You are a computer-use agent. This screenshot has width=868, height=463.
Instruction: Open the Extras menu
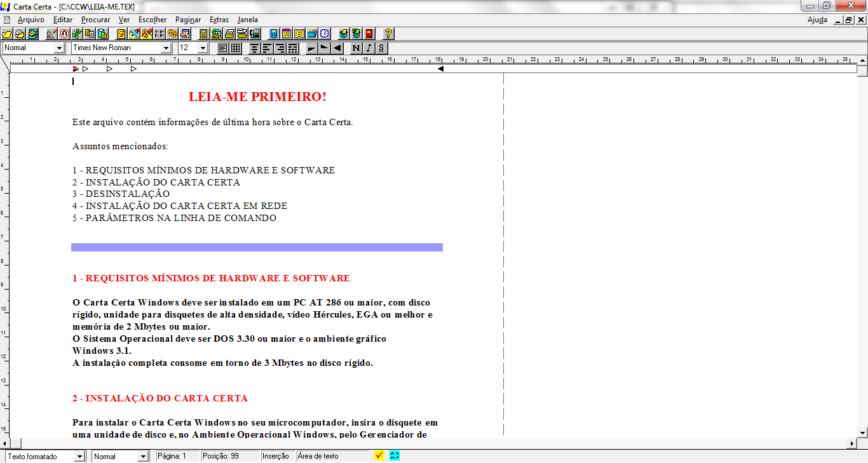point(219,20)
